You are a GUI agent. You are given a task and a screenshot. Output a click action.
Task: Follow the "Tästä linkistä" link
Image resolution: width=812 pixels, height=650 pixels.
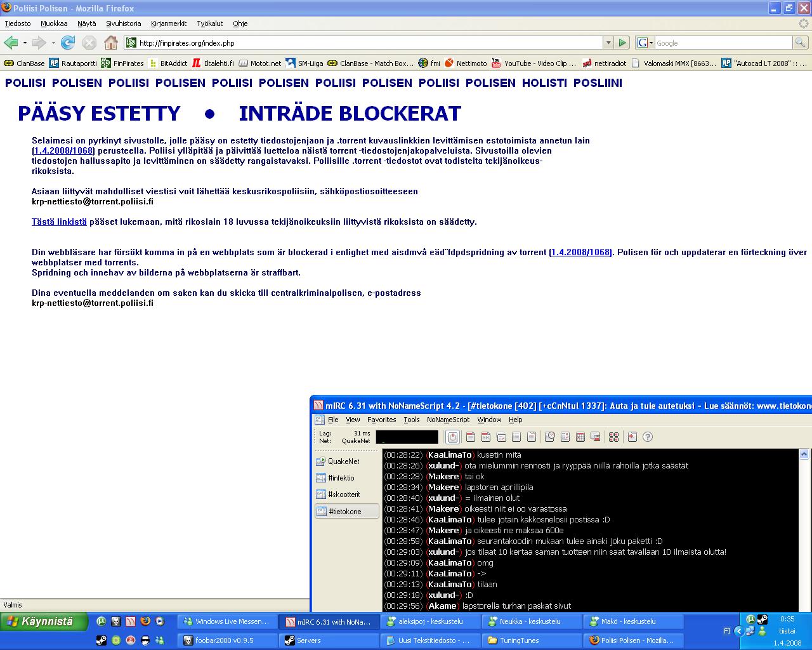click(x=59, y=222)
